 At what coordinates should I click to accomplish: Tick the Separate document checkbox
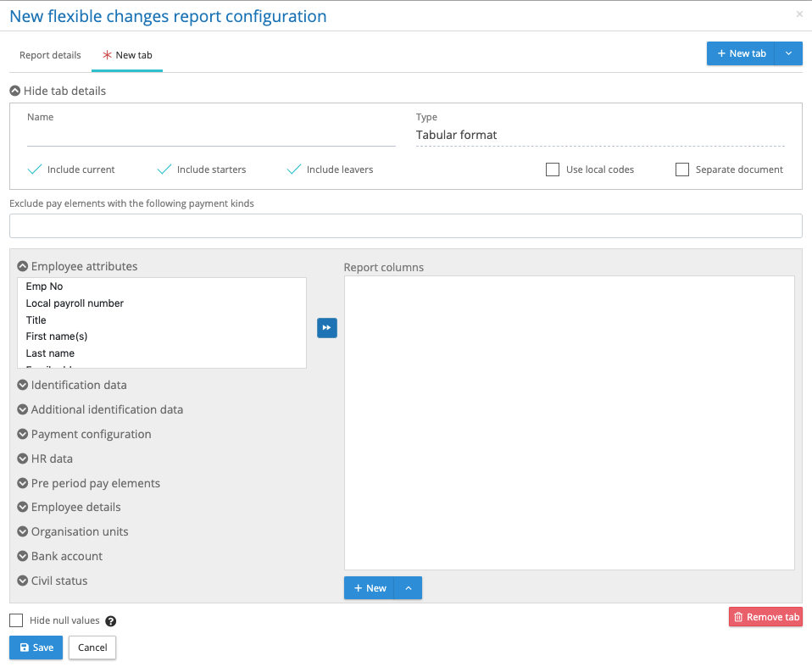click(682, 170)
